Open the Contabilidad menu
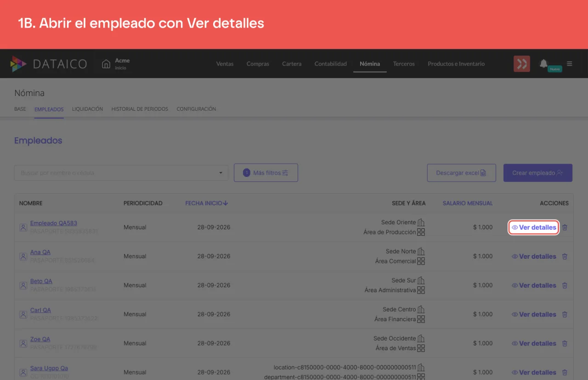The height and width of the screenshot is (380, 588). tap(331, 64)
